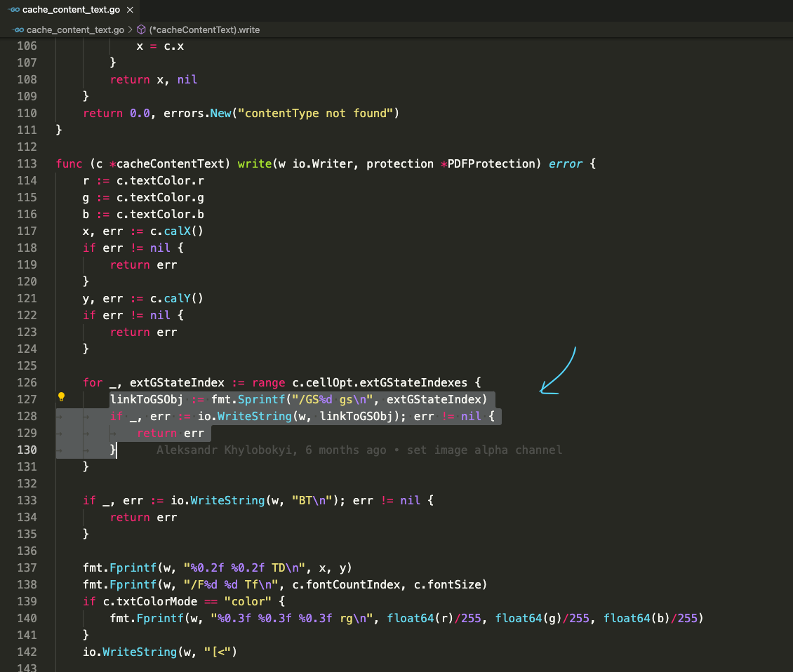Screen dimensions: 793x672
Task: Click 'c.fontSize' on line 138
Action: 447,584
